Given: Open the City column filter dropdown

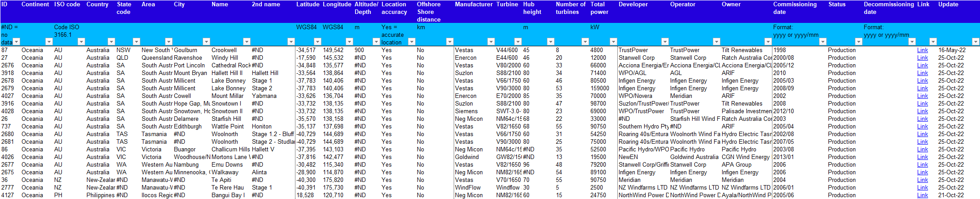Looking at the screenshot, I should coord(206,42).
